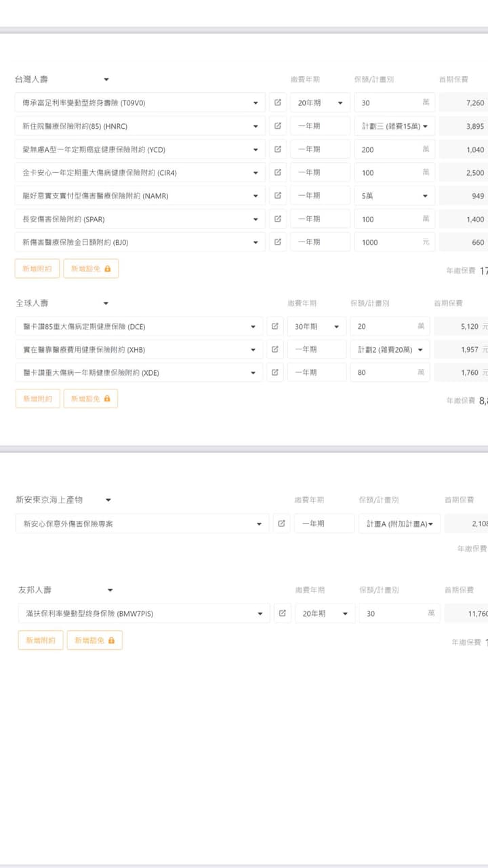Screen dimensions: 488x868
Task: Expand the 台灣人壽 company dropdown
Action: pos(106,79)
